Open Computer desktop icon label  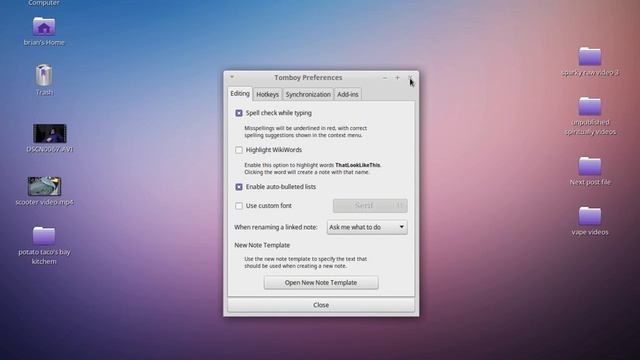[44, 3]
